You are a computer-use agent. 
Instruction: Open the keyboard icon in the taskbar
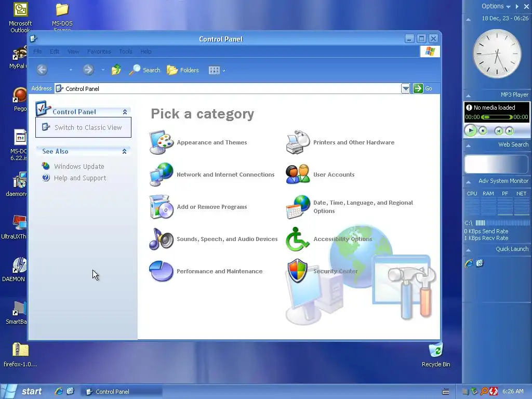pos(446,392)
